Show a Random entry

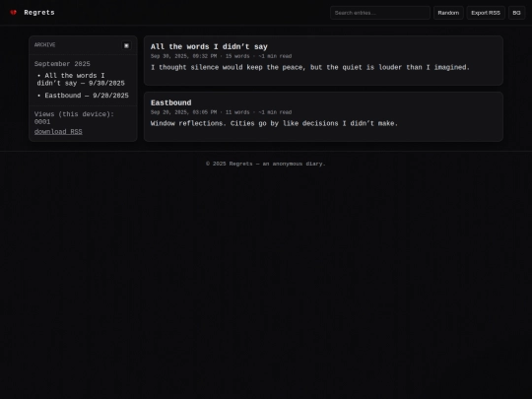click(x=448, y=13)
